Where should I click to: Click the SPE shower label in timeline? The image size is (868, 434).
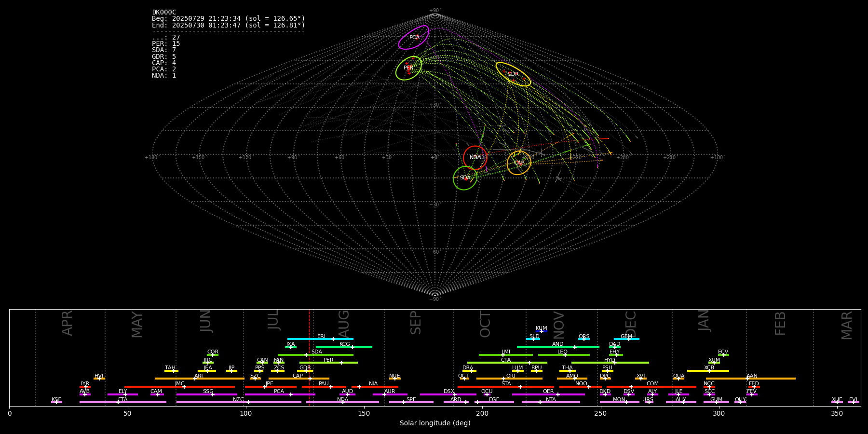click(x=411, y=400)
